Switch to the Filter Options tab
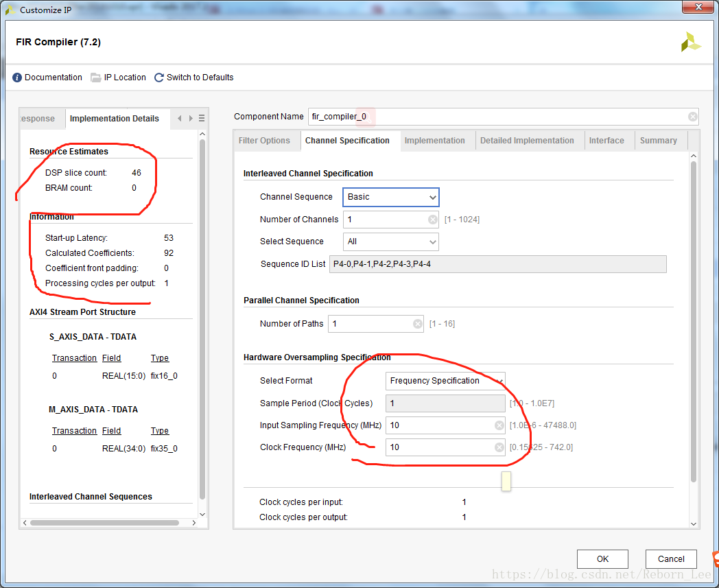This screenshot has height=588, width=719. (x=264, y=141)
